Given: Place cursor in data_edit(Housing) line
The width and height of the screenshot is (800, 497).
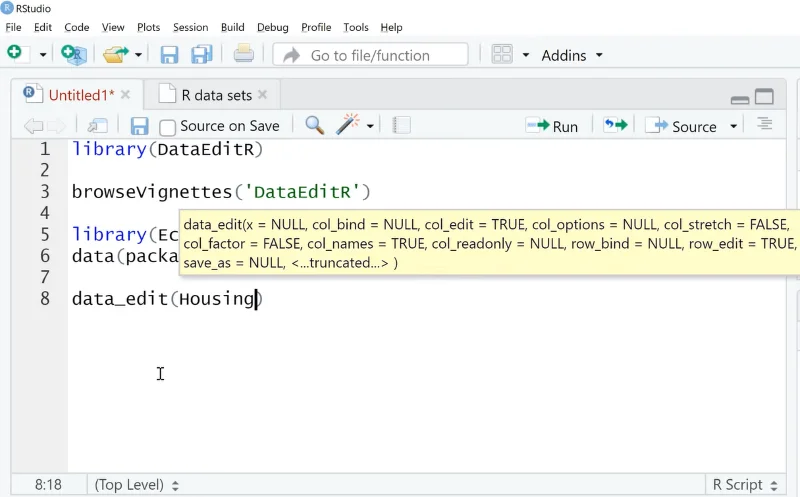Looking at the screenshot, I should (167, 299).
